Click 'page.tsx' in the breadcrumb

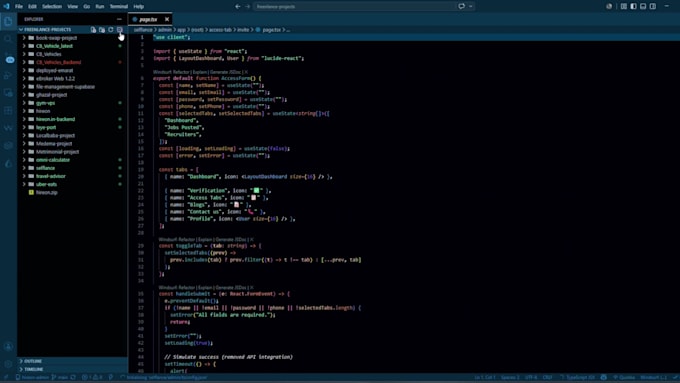coord(271,30)
